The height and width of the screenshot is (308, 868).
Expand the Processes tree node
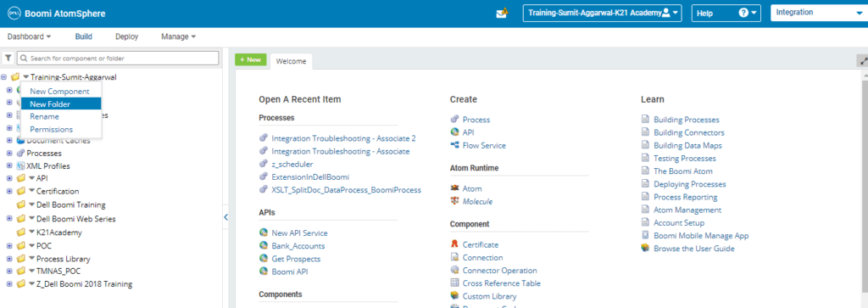click(9, 153)
